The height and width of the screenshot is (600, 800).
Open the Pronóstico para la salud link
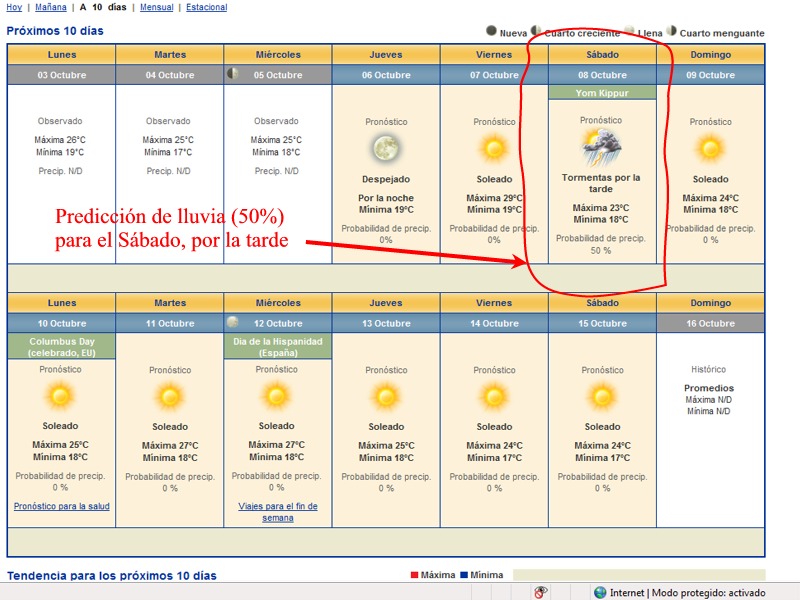(x=61, y=506)
